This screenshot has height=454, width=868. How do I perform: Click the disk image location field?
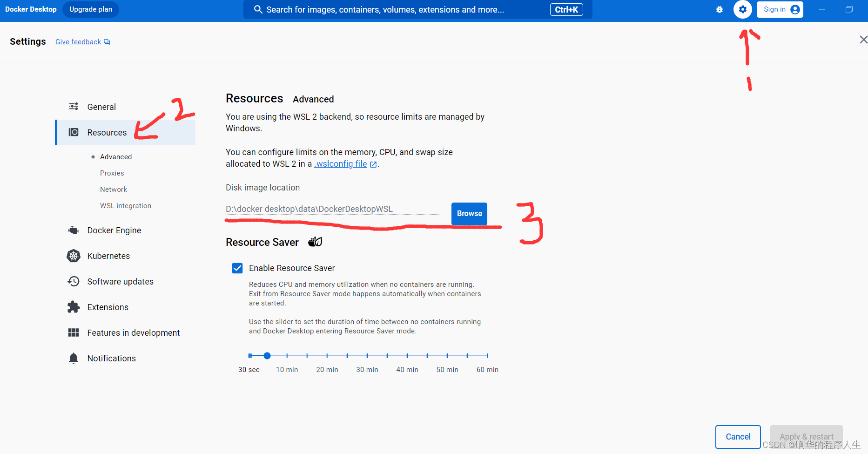tap(334, 209)
